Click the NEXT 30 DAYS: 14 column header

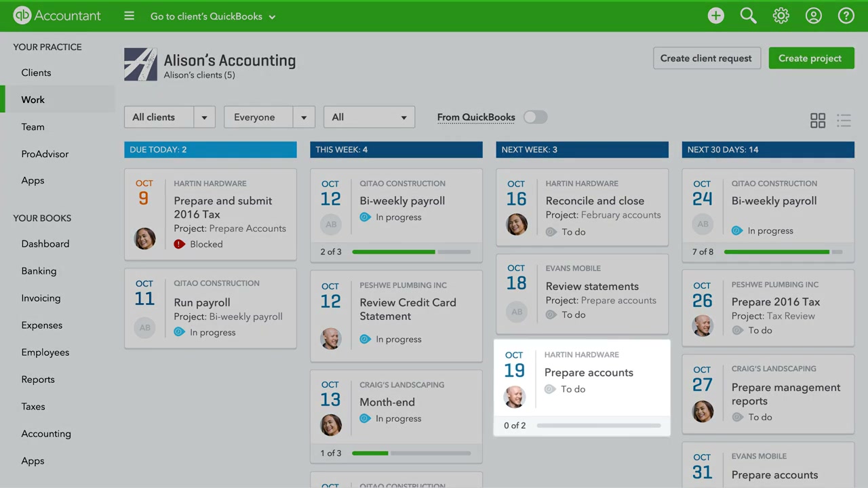click(x=768, y=149)
